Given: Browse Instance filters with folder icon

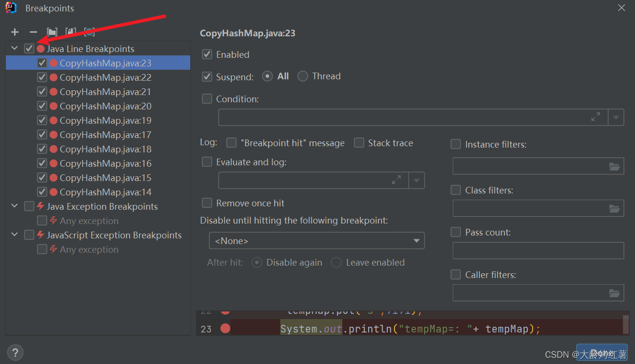Looking at the screenshot, I should (x=614, y=166).
